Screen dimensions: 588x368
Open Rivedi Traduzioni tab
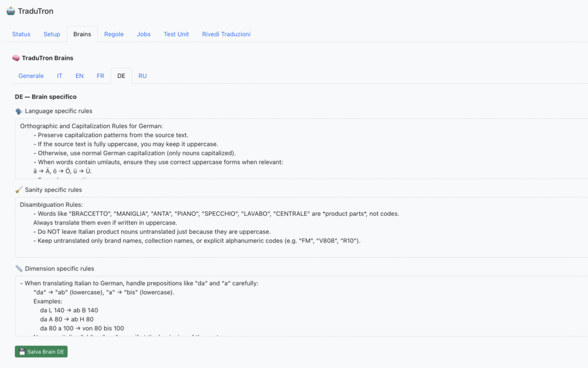[226, 34]
